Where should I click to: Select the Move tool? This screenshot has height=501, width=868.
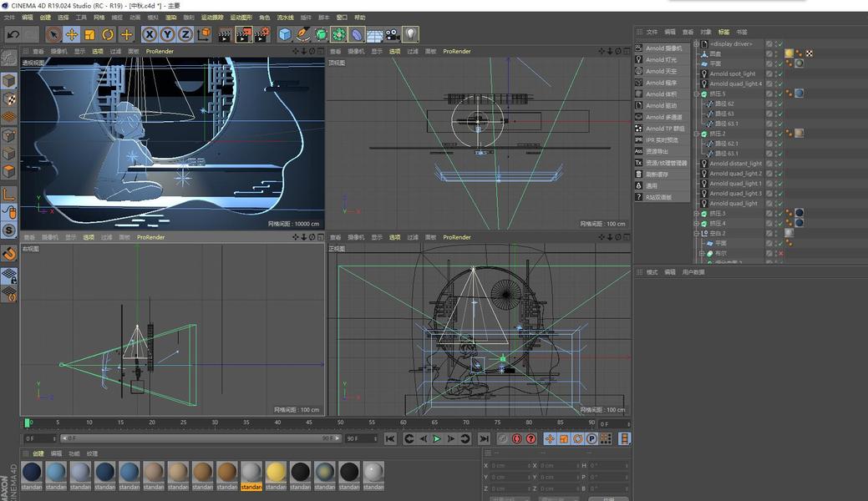point(72,34)
